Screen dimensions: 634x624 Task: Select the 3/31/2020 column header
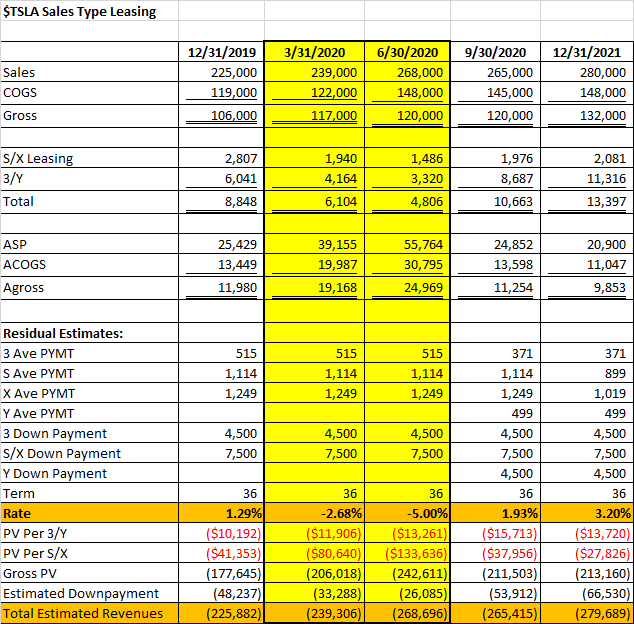click(x=315, y=52)
